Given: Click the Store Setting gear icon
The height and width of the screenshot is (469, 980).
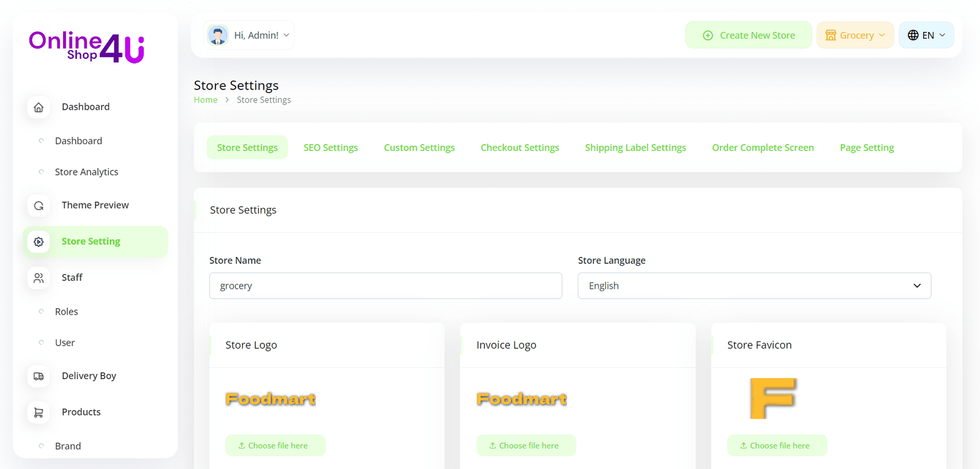Looking at the screenshot, I should [x=39, y=242].
